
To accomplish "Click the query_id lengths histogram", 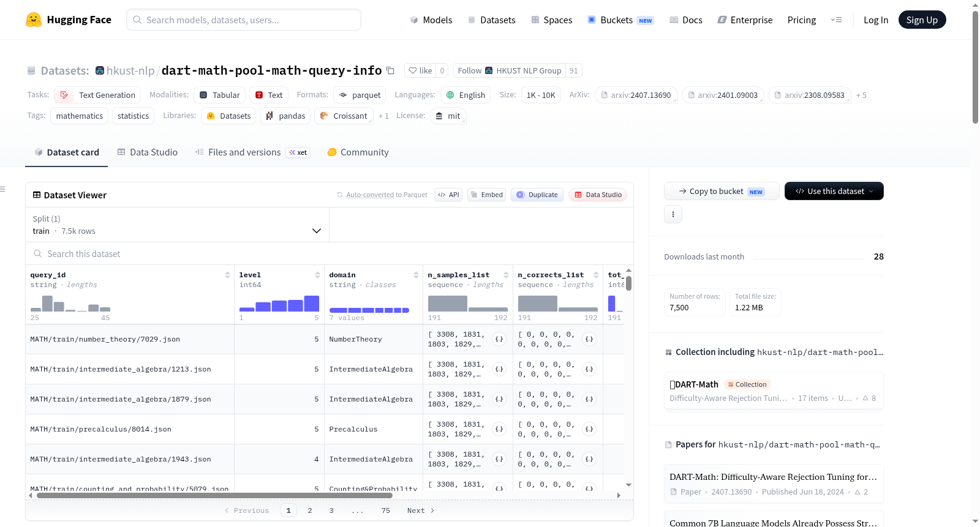I will (70, 304).
